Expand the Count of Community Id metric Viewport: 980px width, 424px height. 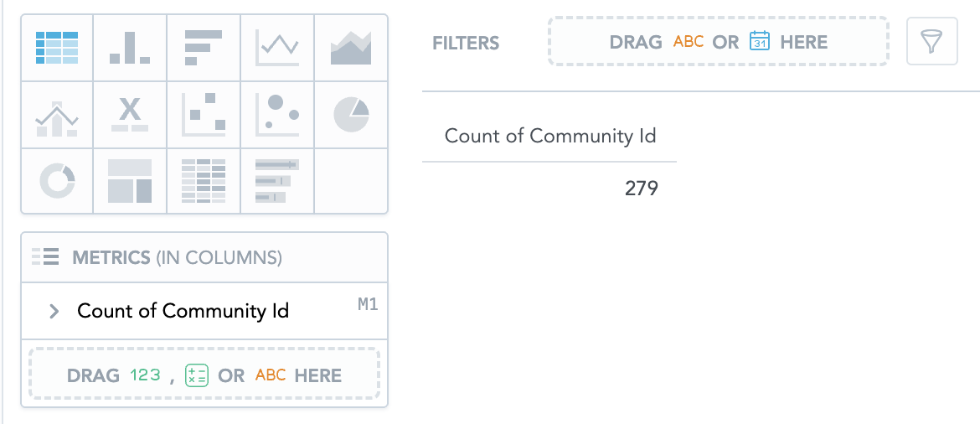pyautogui.click(x=54, y=312)
